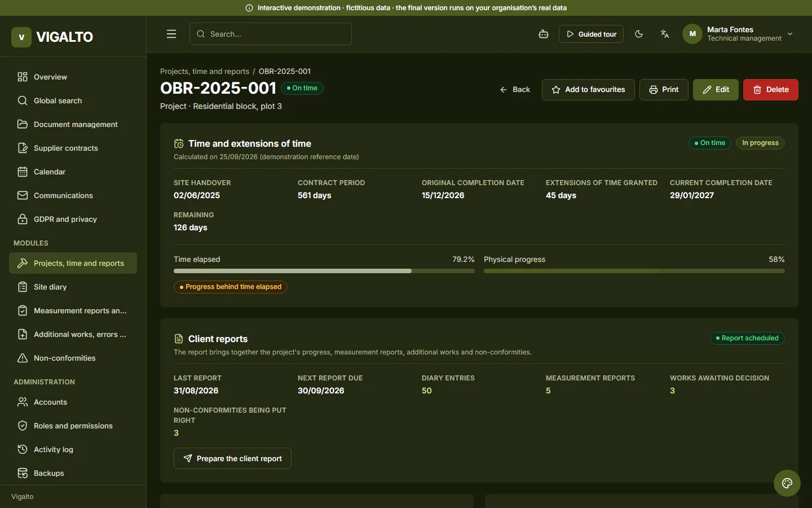This screenshot has height=508, width=812.
Task: Open Communications
Action: pos(73,195)
